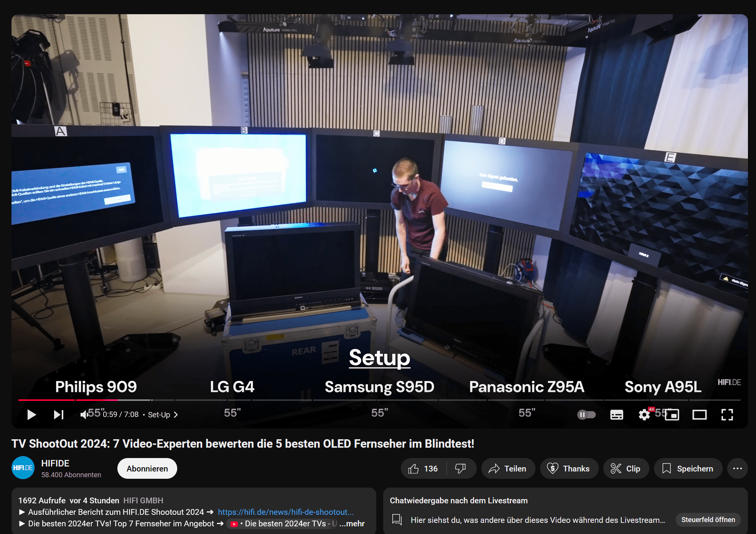Image resolution: width=756 pixels, height=534 pixels.
Task: Open the hifi.de shootout report link
Action: point(285,512)
